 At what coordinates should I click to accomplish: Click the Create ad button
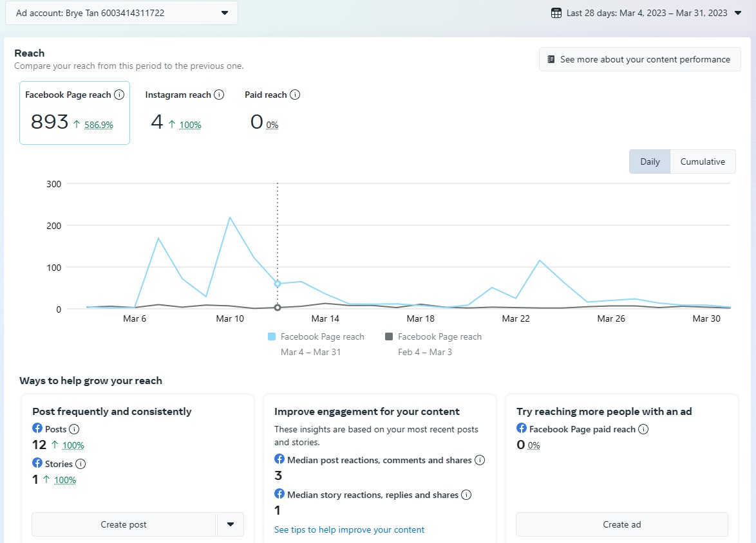point(621,524)
